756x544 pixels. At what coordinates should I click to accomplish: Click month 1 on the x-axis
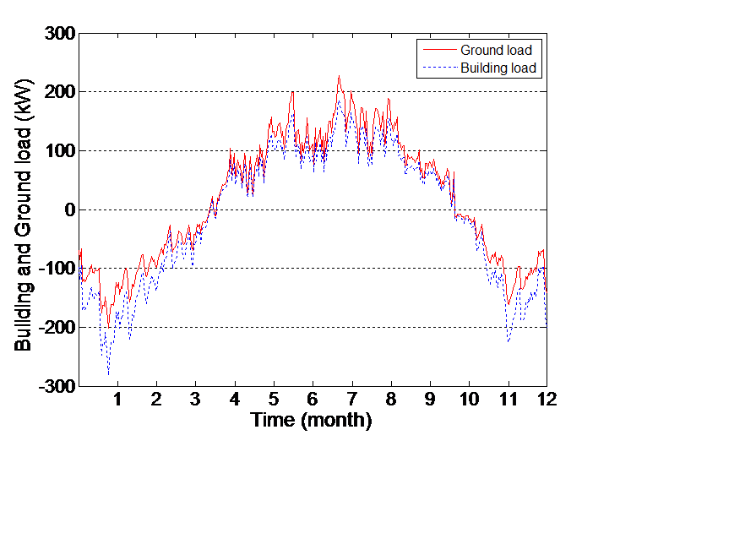pyautogui.click(x=117, y=400)
